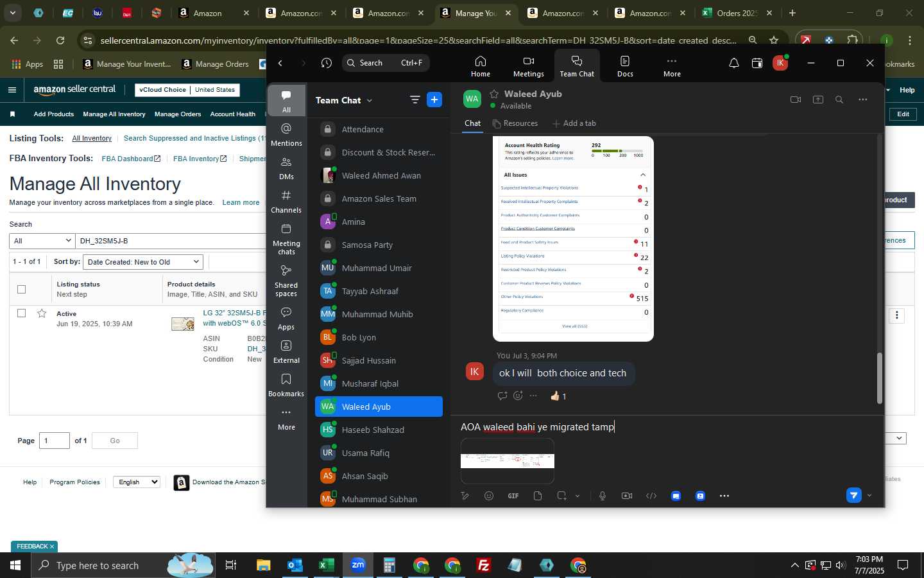
Task: Reply to the 'ok I will both choice' message
Action: pyautogui.click(x=502, y=396)
